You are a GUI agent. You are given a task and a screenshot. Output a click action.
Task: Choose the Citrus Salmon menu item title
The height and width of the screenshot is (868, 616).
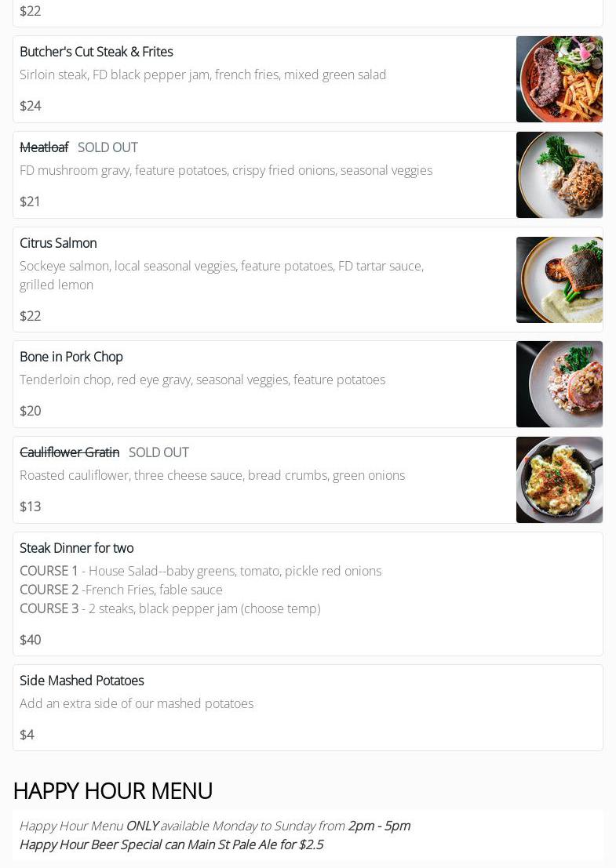pos(58,243)
